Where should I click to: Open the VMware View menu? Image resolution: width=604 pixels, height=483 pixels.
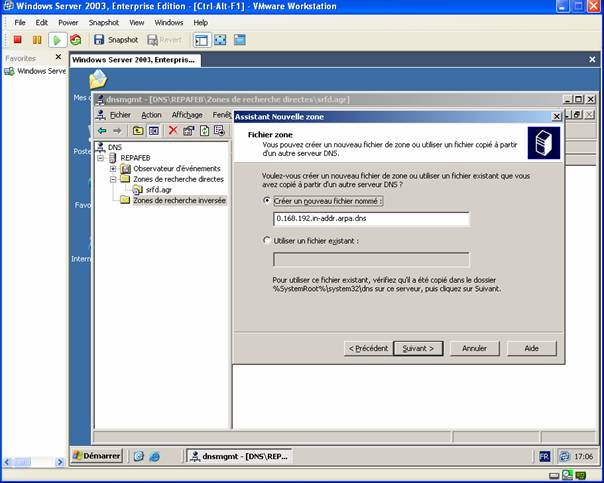[137, 23]
